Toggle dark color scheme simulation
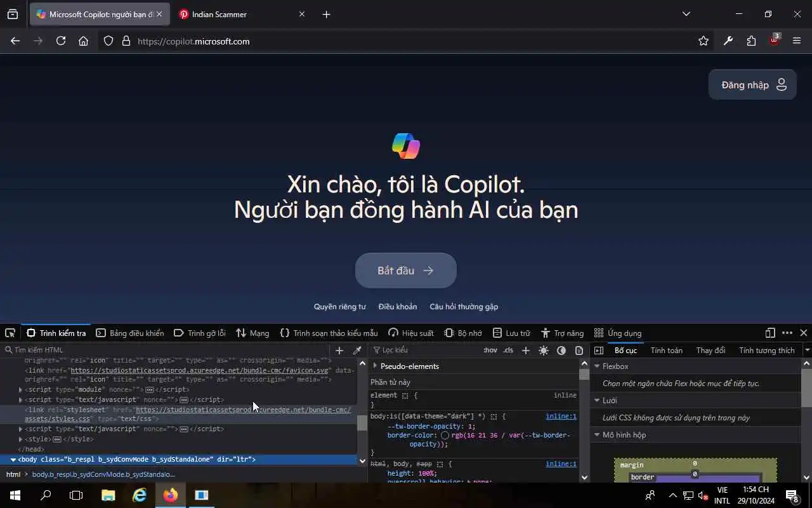812x508 pixels. [561, 350]
